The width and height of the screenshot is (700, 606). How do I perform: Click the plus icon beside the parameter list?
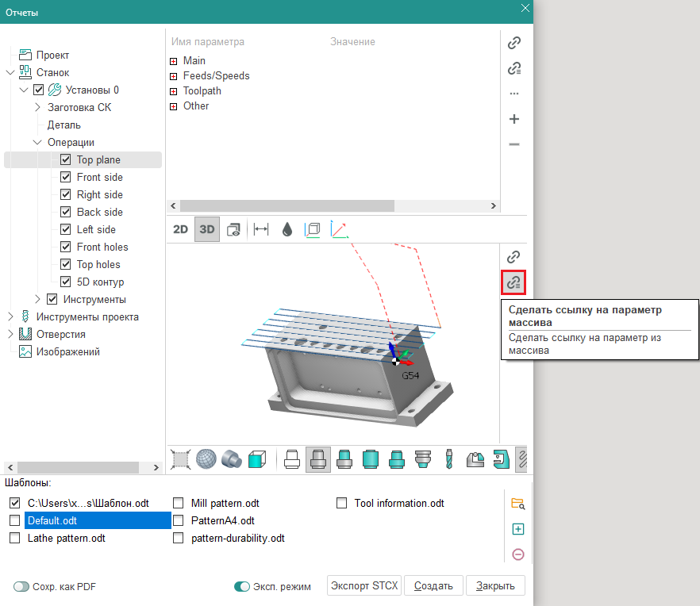pyautogui.click(x=514, y=119)
